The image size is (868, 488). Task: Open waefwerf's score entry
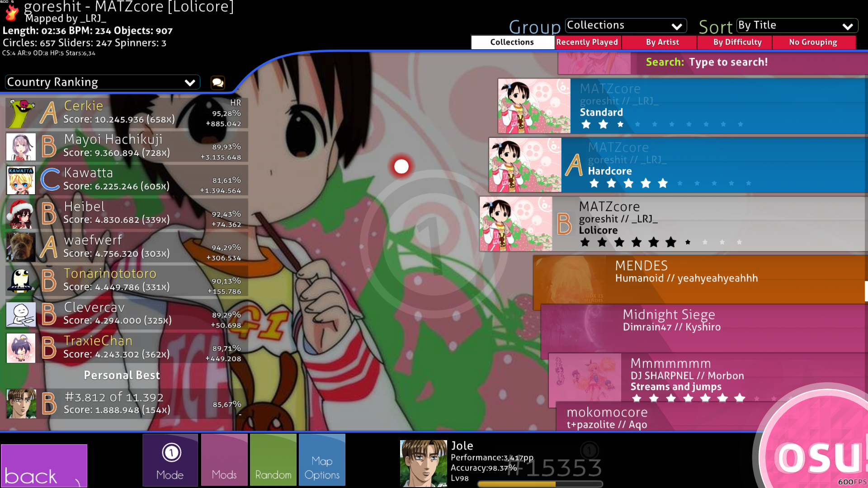(127, 247)
